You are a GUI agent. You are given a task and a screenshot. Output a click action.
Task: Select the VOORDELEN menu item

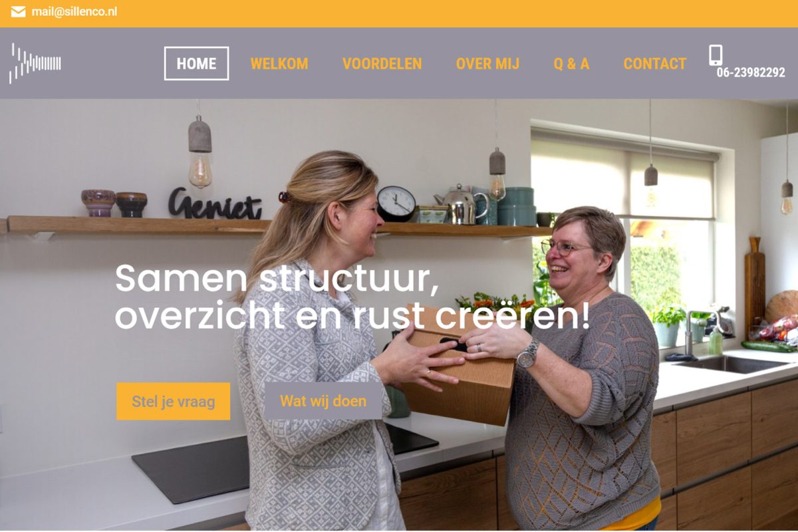(382, 64)
